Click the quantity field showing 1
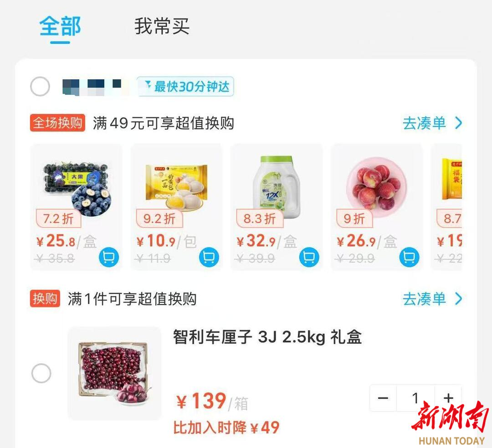The height and width of the screenshot is (448, 492). 415,398
